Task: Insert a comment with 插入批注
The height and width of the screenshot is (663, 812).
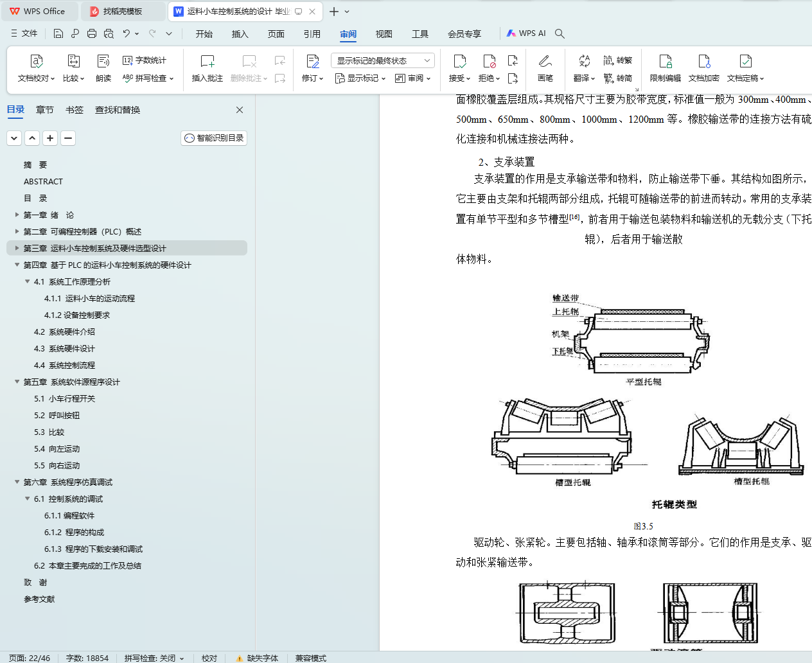Action: tap(207, 69)
